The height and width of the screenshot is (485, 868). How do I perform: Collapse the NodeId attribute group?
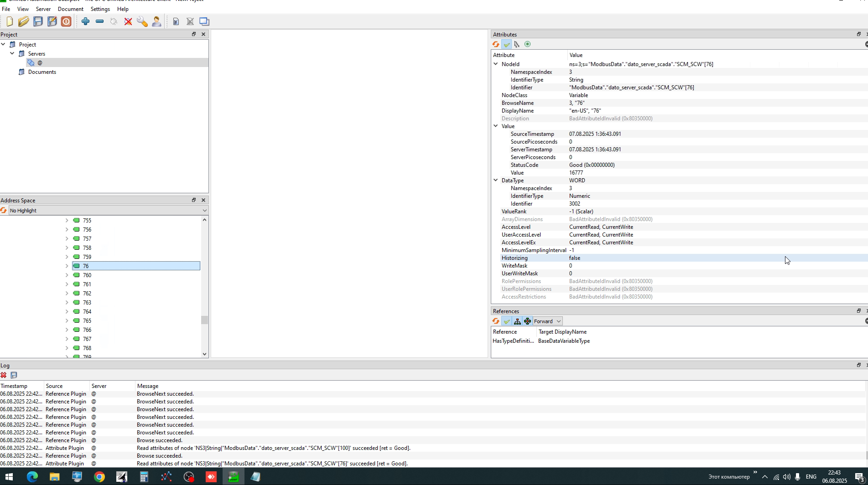pyautogui.click(x=496, y=64)
